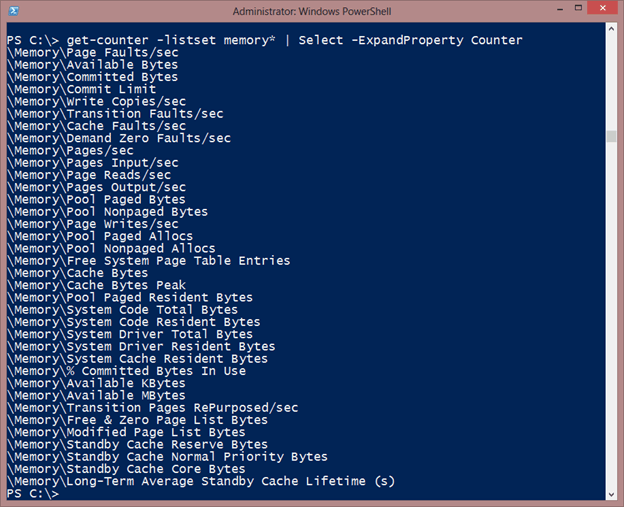Click the \Memory\Commit Limit line

point(82,89)
